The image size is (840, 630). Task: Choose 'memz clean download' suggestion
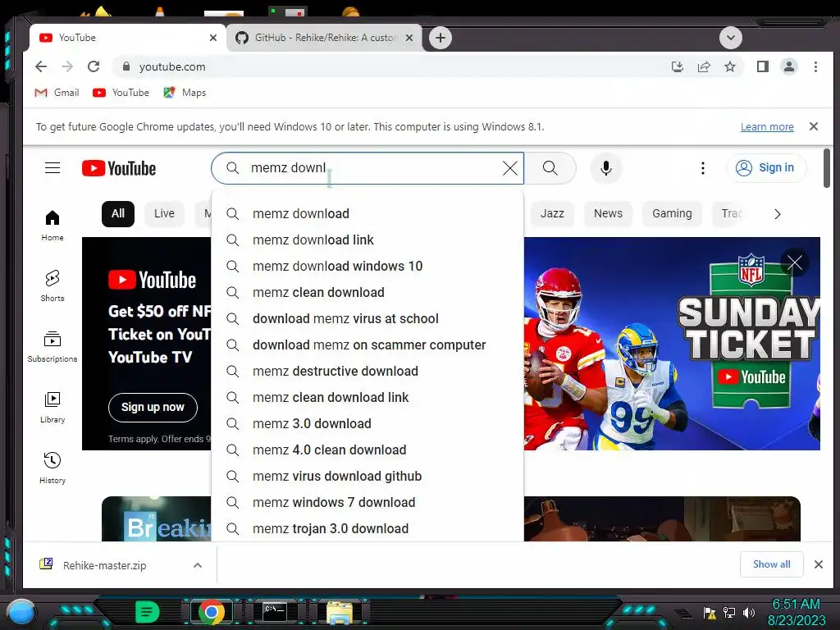pyautogui.click(x=367, y=293)
